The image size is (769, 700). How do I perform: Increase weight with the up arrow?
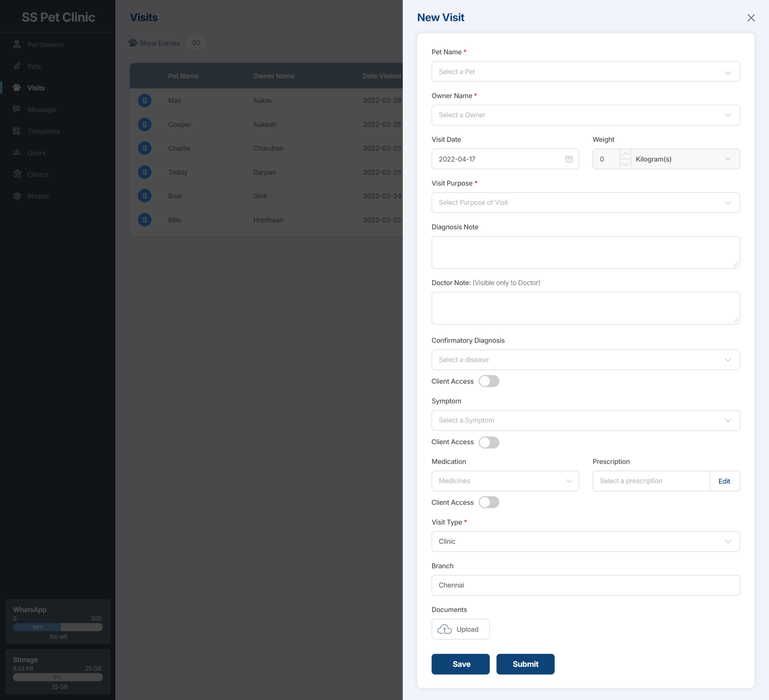625,154
